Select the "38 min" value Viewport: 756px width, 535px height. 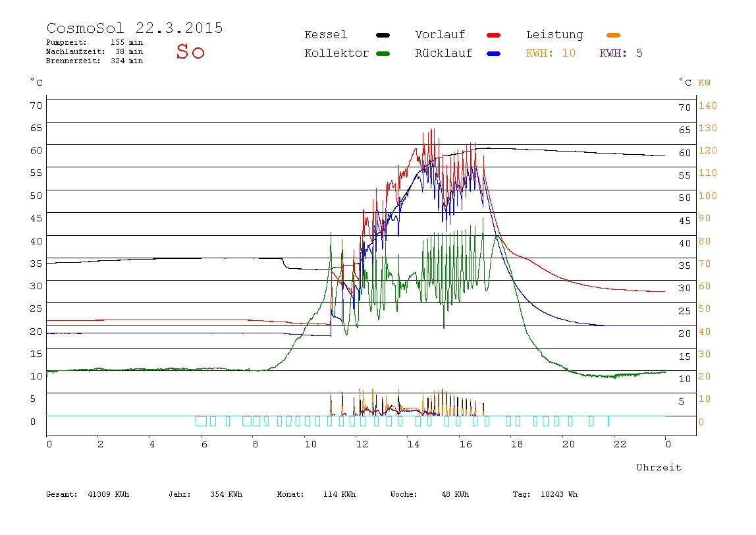click(128, 51)
